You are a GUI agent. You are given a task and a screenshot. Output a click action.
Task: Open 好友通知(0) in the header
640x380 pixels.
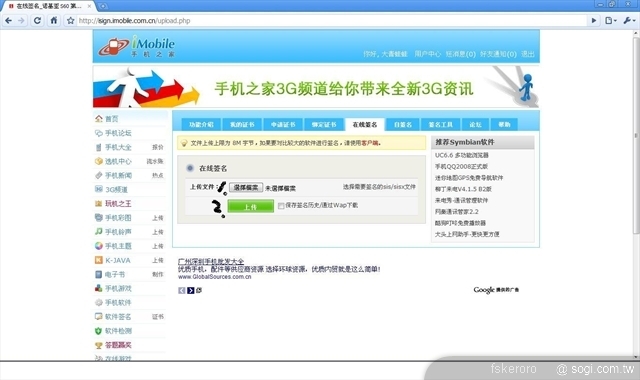pyautogui.click(x=498, y=54)
